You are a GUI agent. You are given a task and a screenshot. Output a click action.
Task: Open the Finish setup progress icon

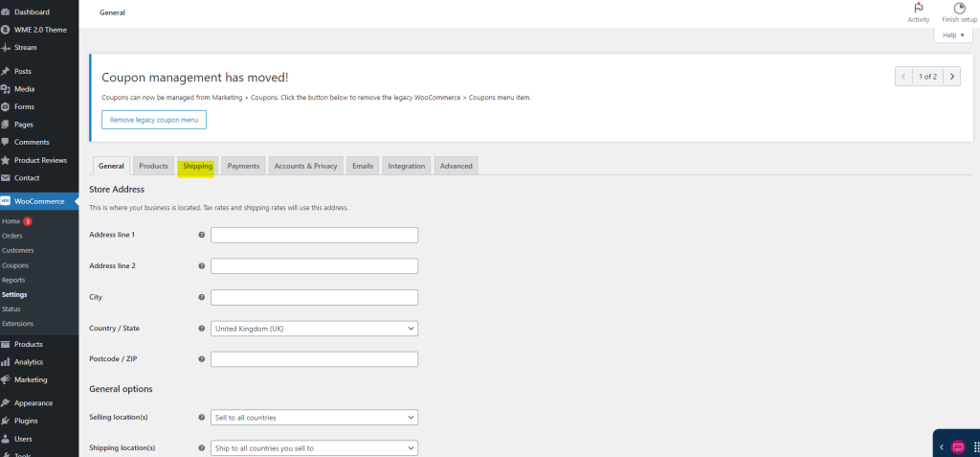959,8
